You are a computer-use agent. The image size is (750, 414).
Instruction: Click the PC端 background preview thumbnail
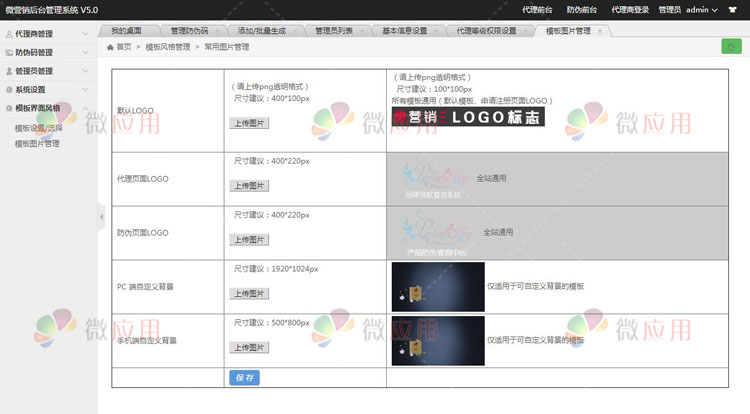(438, 287)
